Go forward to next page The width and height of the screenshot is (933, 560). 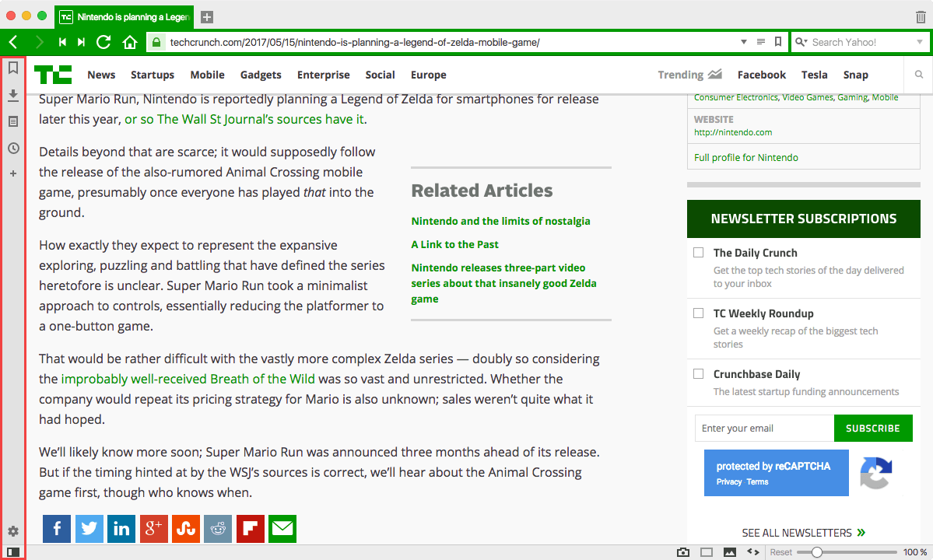click(39, 42)
